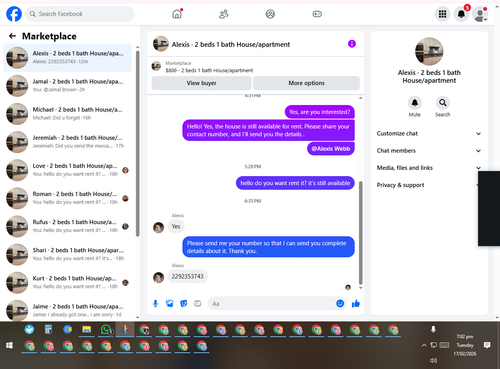The width and height of the screenshot is (500, 369).
Task: Open the Rufus conversation
Action: coord(67,226)
